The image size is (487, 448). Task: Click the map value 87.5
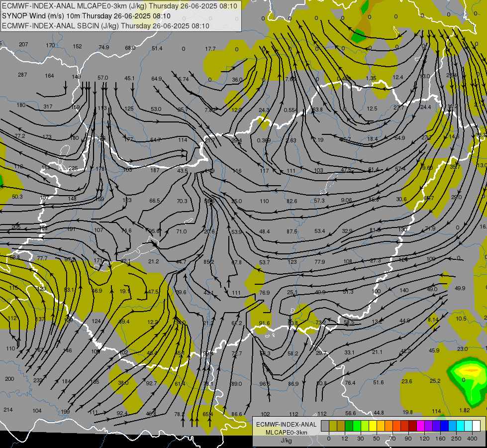[x=292, y=231]
